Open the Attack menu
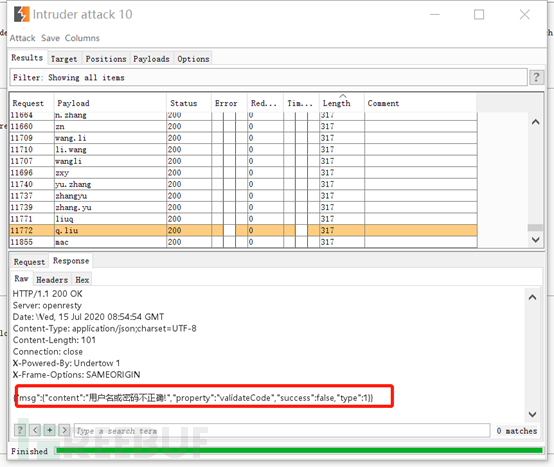 pos(22,38)
